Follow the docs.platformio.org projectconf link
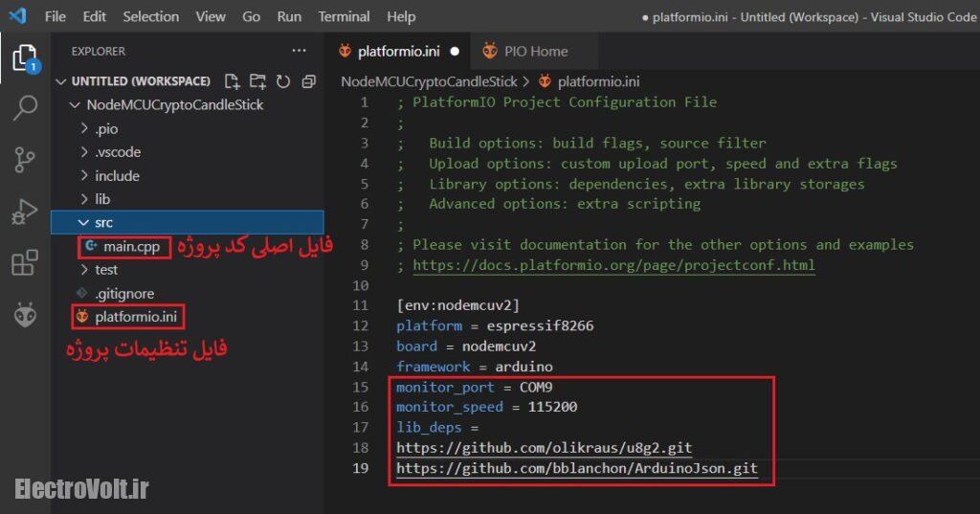980x514 pixels. coord(613,265)
